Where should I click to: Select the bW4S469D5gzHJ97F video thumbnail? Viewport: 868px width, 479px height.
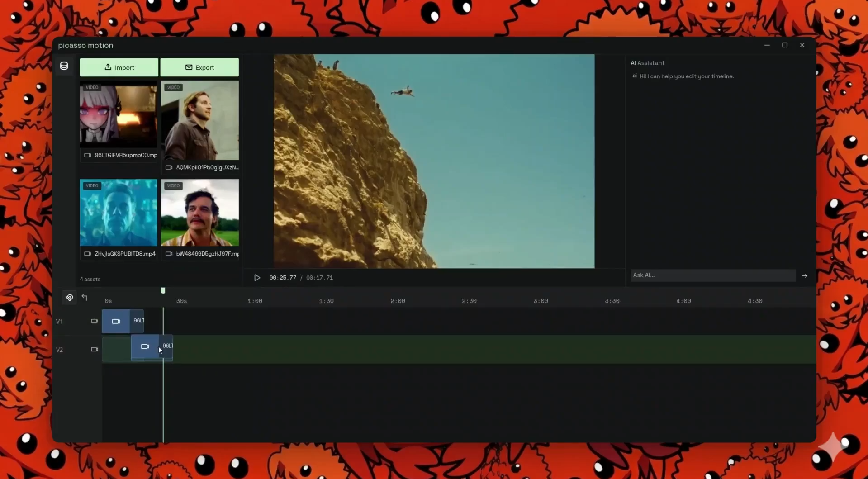pyautogui.click(x=200, y=213)
